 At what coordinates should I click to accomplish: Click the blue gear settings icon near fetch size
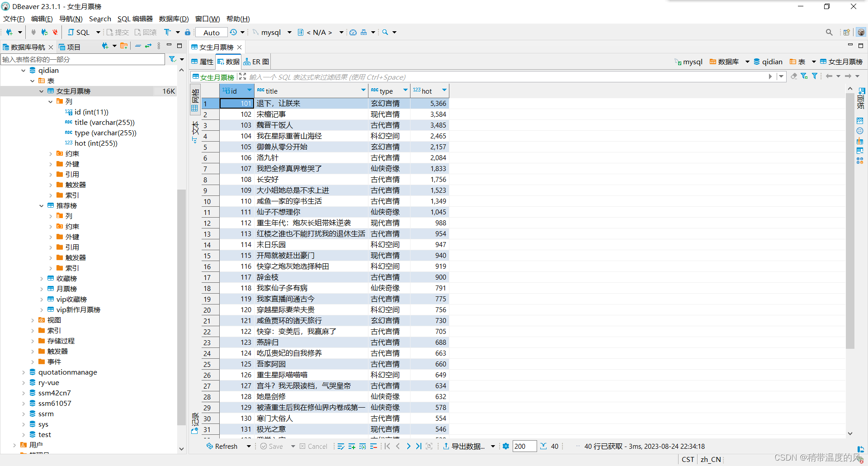pyautogui.click(x=506, y=446)
